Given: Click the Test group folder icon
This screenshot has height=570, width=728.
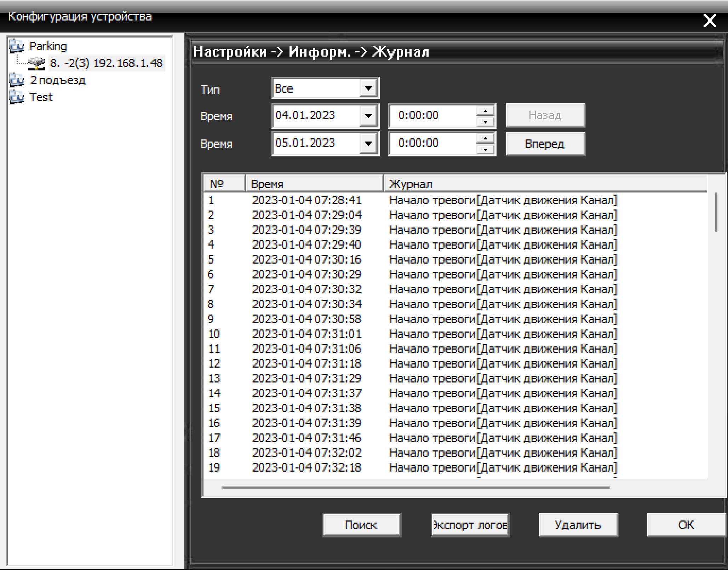Looking at the screenshot, I should click(x=16, y=97).
